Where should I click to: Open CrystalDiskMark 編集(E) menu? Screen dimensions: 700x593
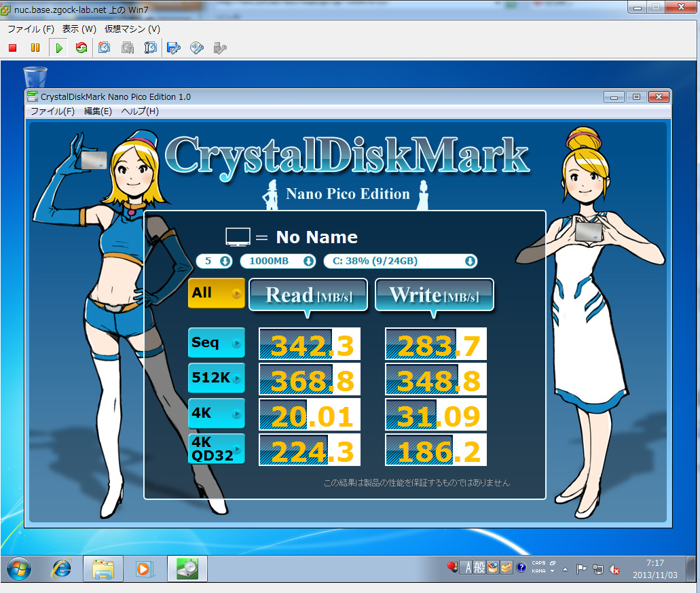click(x=98, y=111)
